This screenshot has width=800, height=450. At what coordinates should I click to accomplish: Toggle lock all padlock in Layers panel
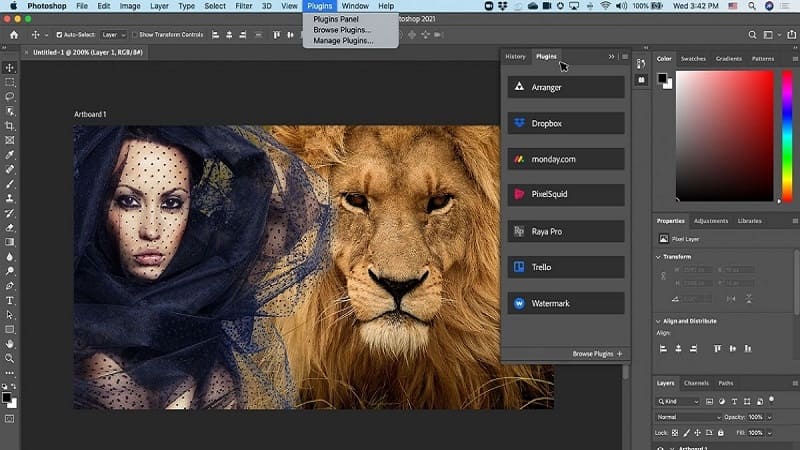click(720, 433)
